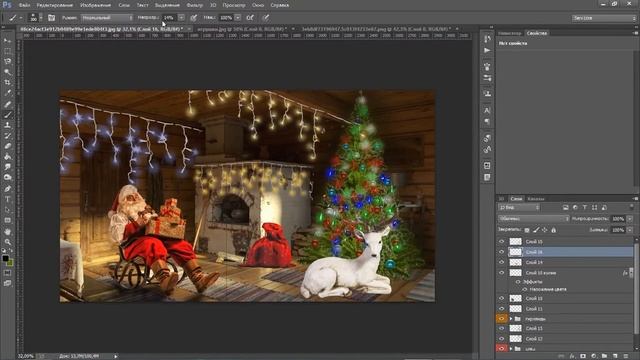This screenshot has width=640, height=360.
Task: Select the Healing Brush tool
Action: click(x=7, y=104)
